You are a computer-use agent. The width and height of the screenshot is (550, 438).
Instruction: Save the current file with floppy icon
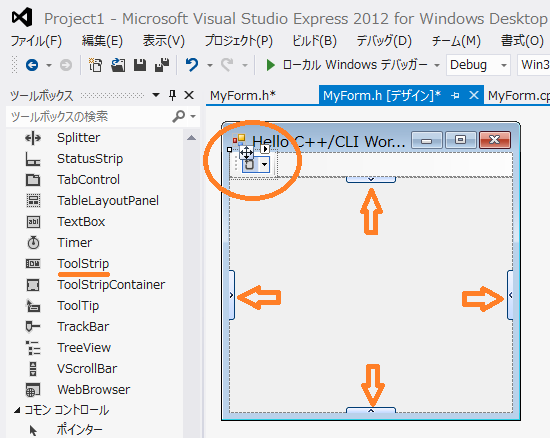pyautogui.click(x=140, y=65)
